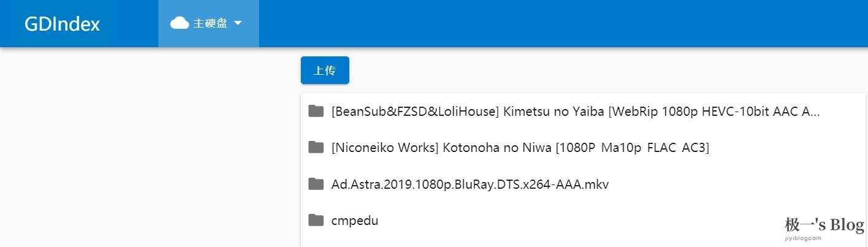This screenshot has height=247, width=868.
Task: Click the 1080P Ma10p FLAC AC3 text
Action: (x=653, y=148)
